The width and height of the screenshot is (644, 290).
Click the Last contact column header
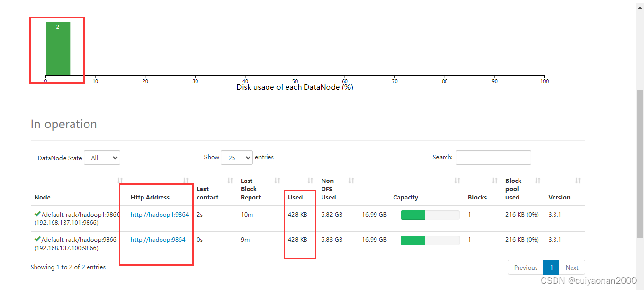[208, 193]
